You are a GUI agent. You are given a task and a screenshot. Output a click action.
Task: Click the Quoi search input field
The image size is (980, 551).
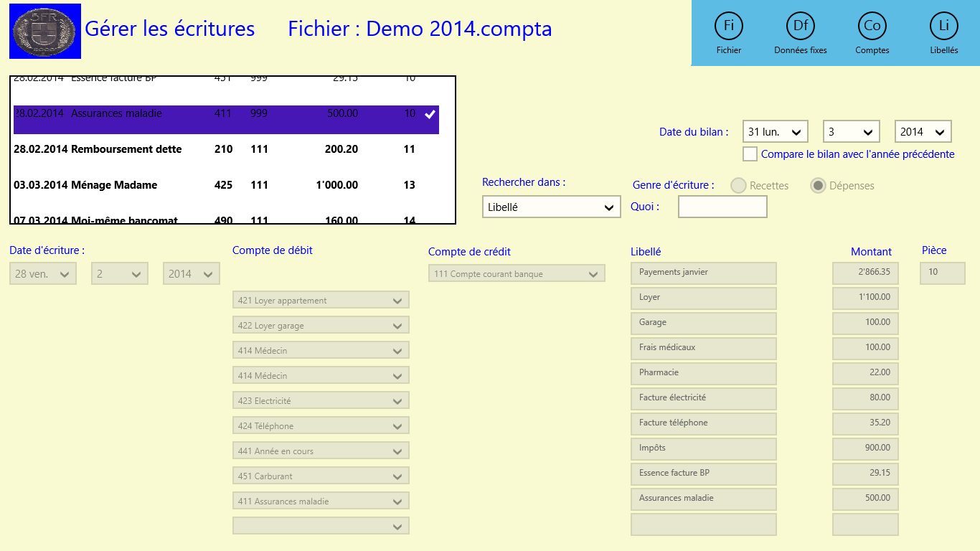point(722,207)
